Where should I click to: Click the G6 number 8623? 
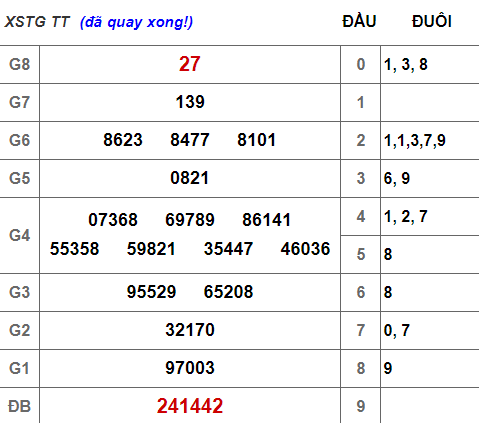pyautogui.click(x=123, y=140)
